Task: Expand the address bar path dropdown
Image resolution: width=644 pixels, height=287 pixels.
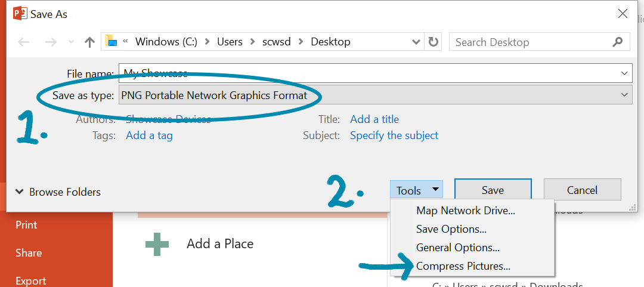Action: [x=417, y=42]
